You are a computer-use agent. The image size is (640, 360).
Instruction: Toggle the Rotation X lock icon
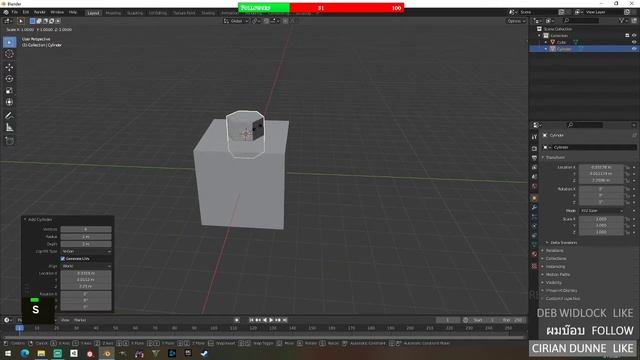627,189
